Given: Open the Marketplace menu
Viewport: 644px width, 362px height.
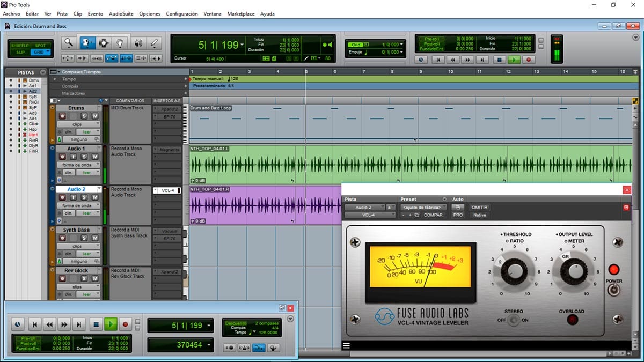Looking at the screenshot, I should pos(241,14).
